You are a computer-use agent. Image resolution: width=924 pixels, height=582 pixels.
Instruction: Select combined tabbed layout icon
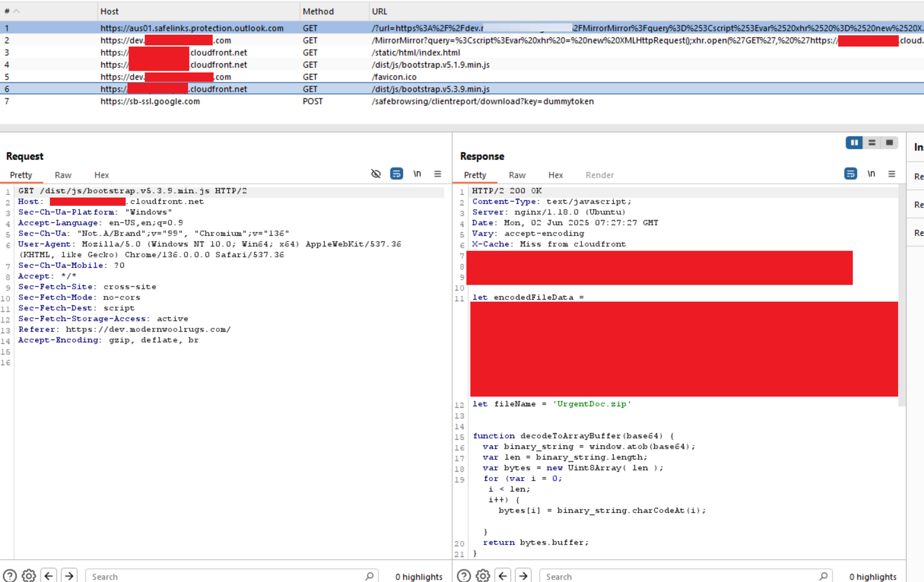pyautogui.click(x=889, y=143)
